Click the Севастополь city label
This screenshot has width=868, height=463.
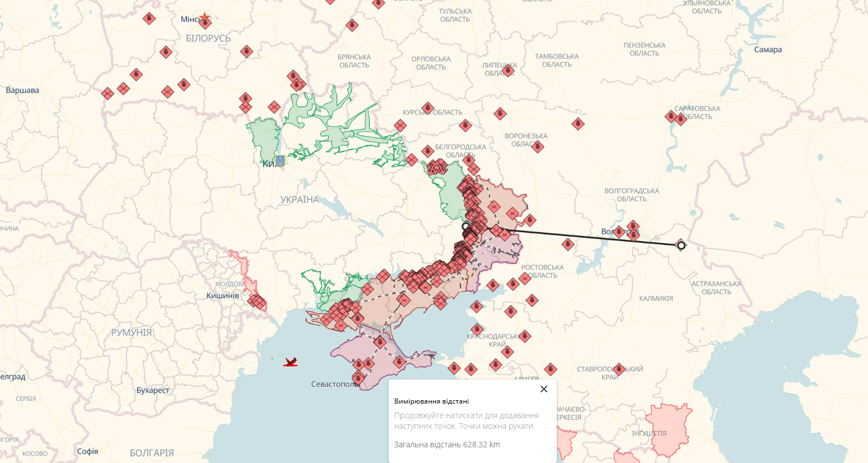(334, 384)
